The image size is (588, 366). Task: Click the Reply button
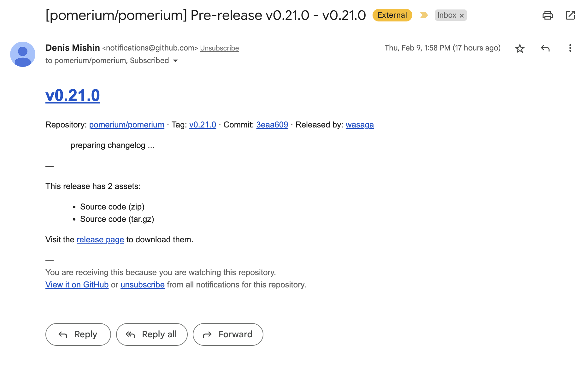pyautogui.click(x=78, y=334)
